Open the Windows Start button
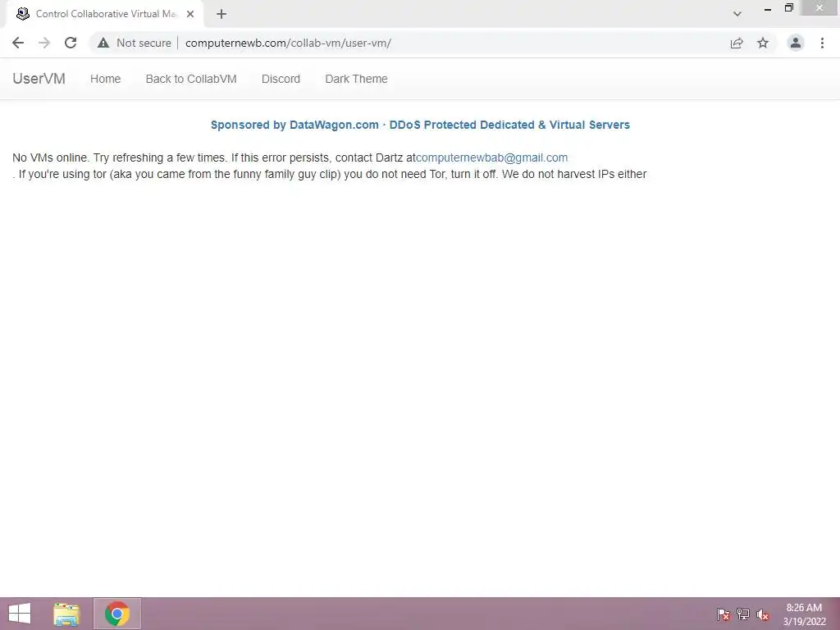 point(20,614)
